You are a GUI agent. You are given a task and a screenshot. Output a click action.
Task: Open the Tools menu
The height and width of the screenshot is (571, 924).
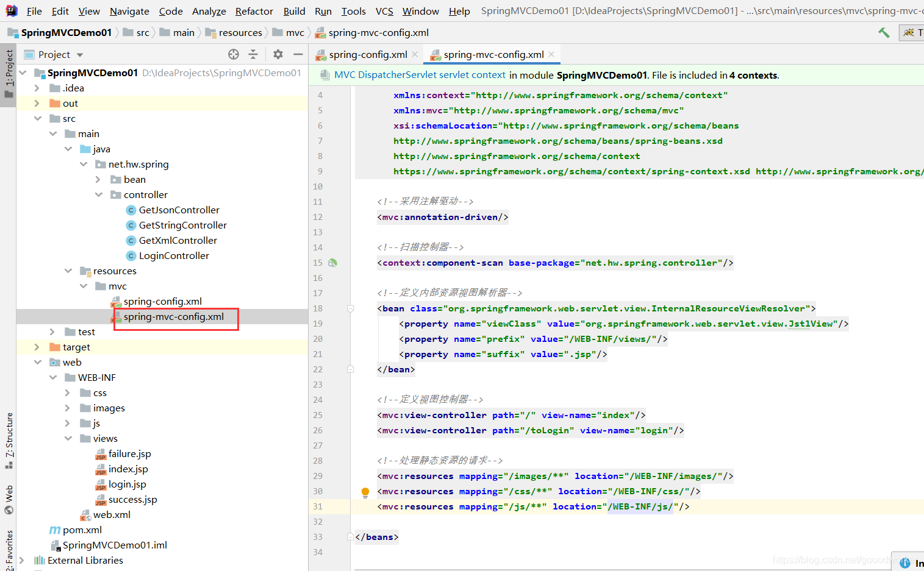(x=354, y=11)
